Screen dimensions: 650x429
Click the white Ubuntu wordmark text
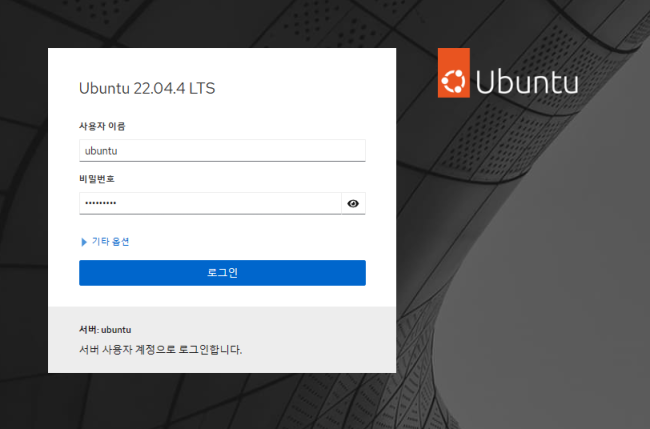coord(526,82)
